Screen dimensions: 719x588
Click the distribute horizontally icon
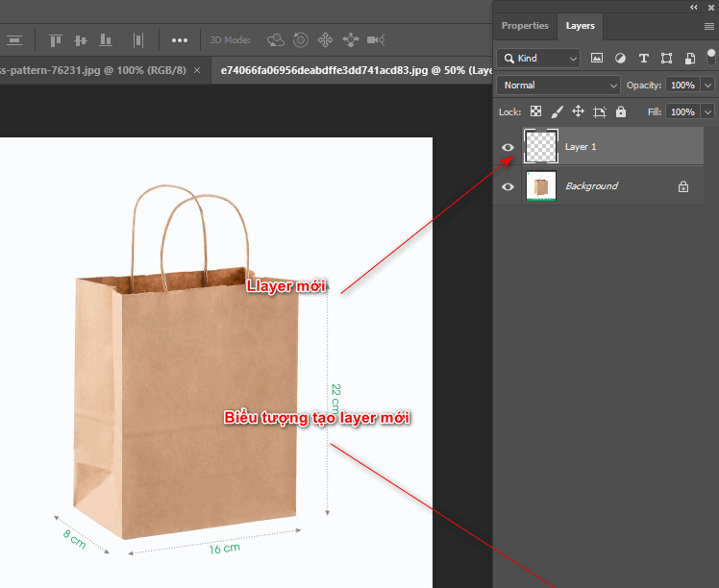pos(138,40)
